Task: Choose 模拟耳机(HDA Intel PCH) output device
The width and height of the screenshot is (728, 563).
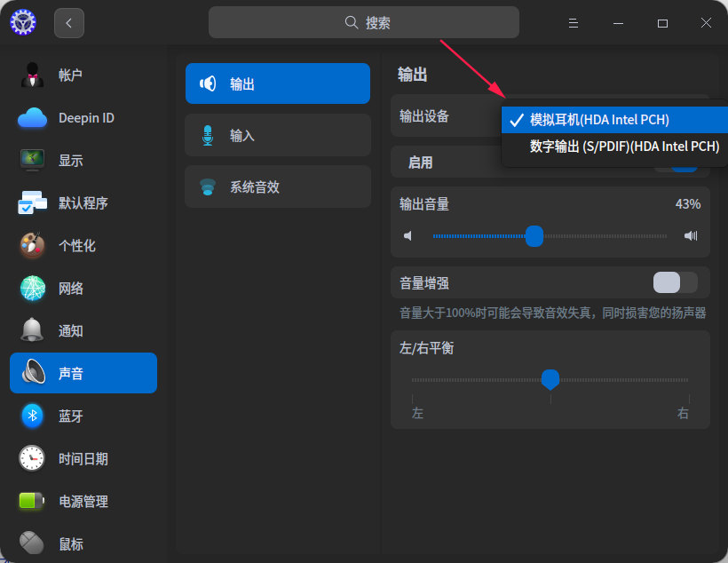Action: [614, 120]
